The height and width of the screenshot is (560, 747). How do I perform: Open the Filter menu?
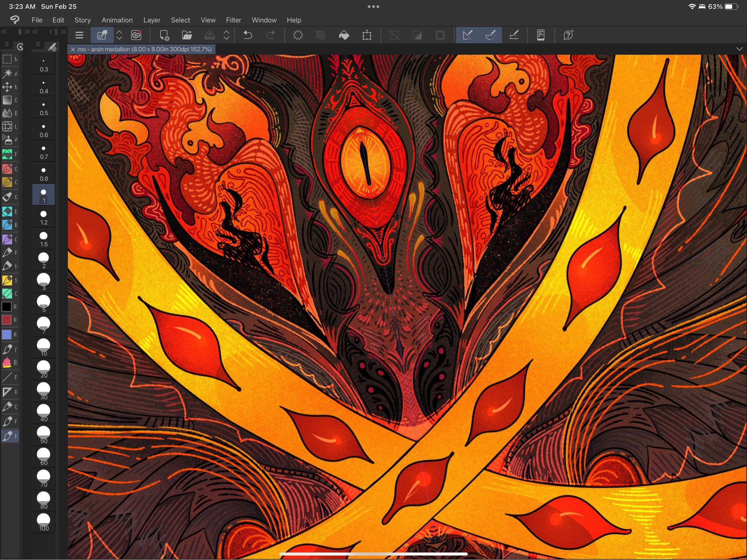point(233,20)
